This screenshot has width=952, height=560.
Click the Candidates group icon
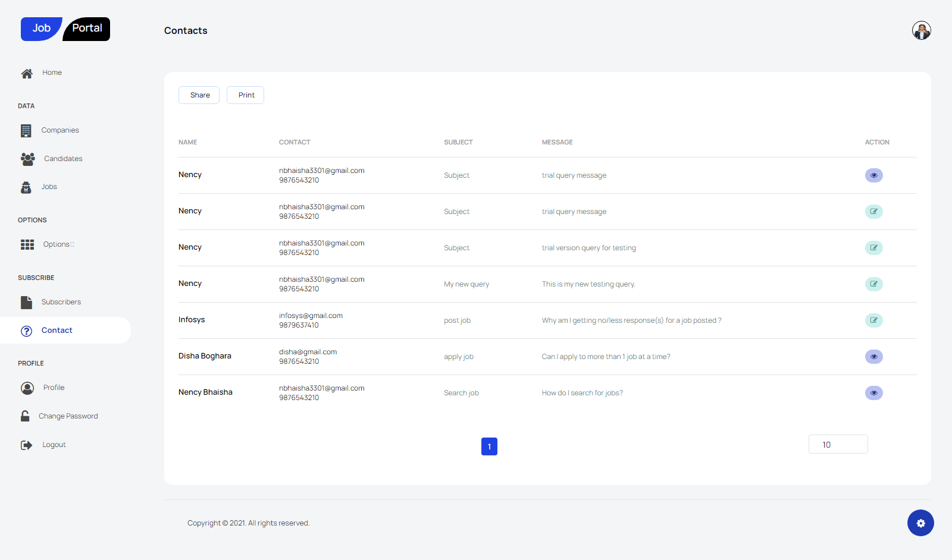(27, 159)
